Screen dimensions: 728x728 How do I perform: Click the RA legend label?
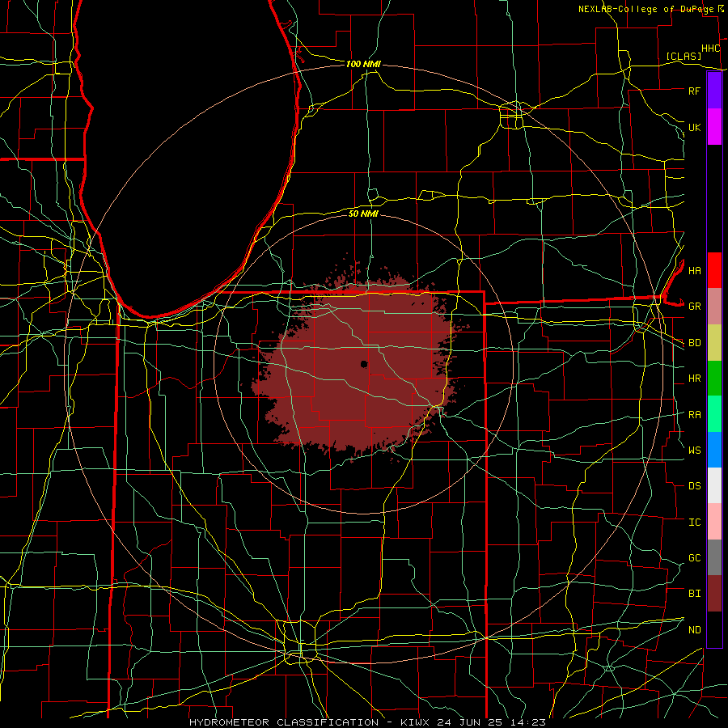[694, 415]
